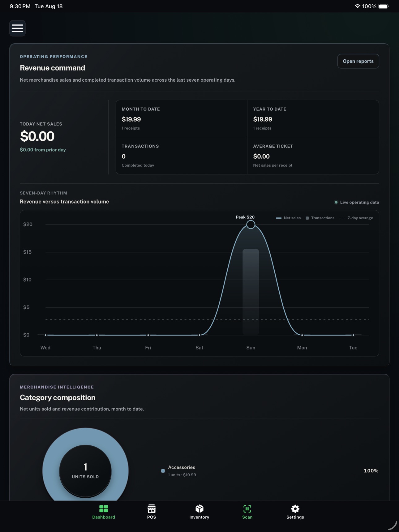This screenshot has width=399, height=532.
Task: Click the Transactions count 0
Action: [124, 157]
